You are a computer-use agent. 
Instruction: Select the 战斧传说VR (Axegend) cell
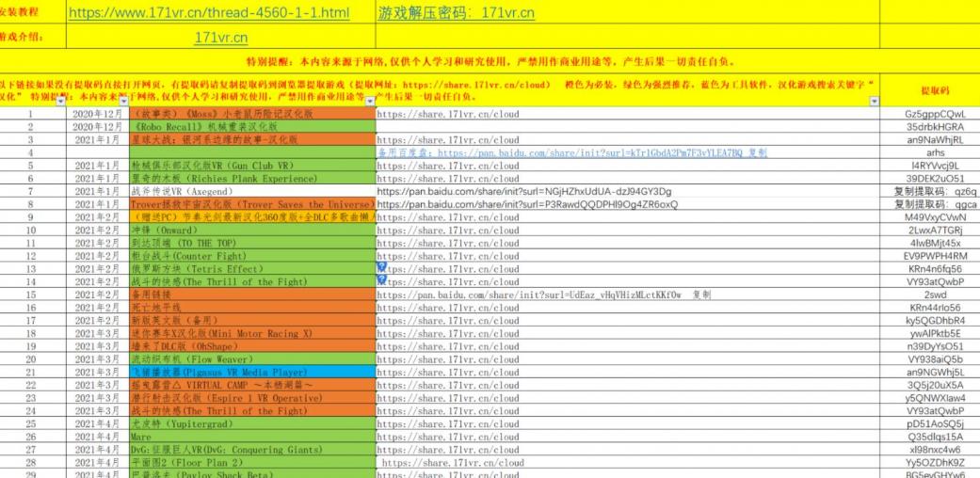(252, 191)
